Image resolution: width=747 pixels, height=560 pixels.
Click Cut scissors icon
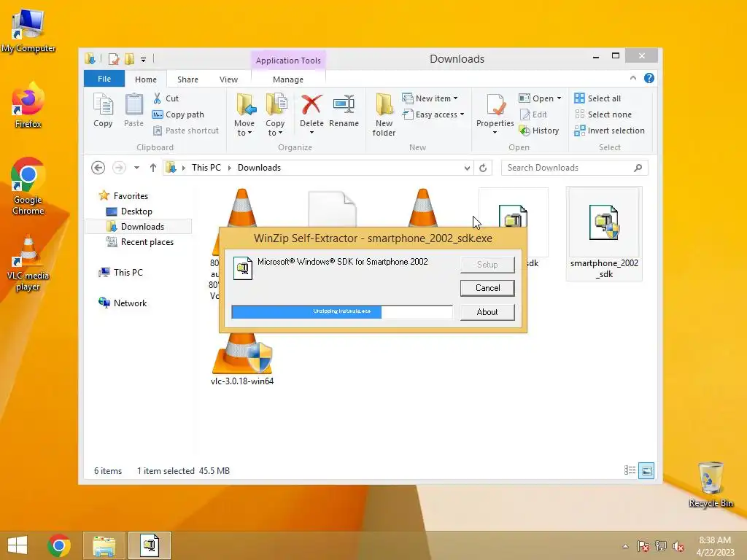coord(158,98)
